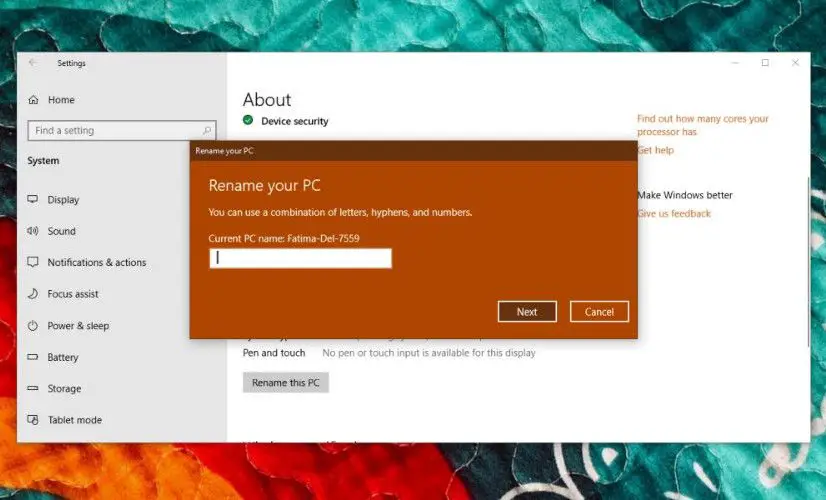This screenshot has width=826, height=500.
Task: Minimize the Settings window
Action: point(735,63)
